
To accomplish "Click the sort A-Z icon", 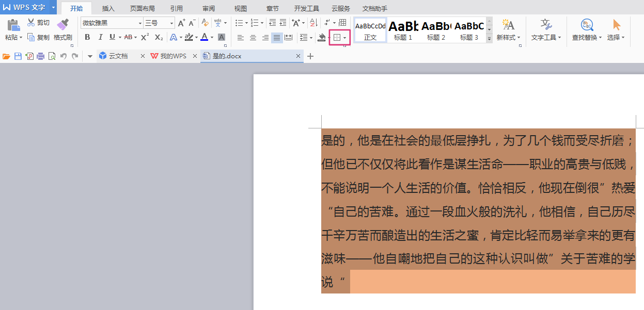I will click(x=312, y=23).
